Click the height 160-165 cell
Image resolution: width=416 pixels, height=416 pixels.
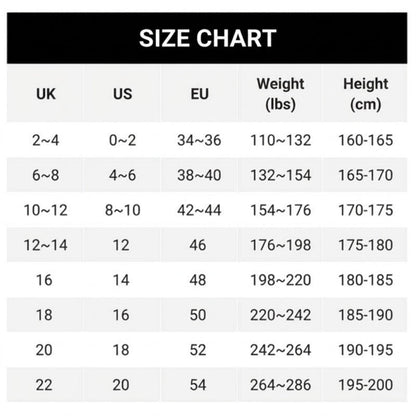tap(365, 140)
